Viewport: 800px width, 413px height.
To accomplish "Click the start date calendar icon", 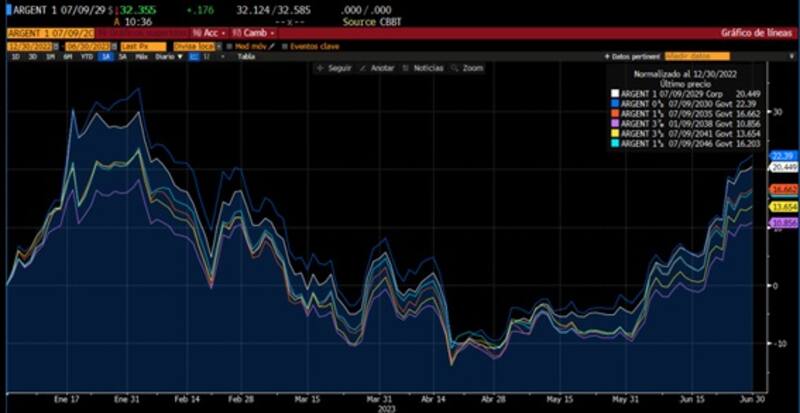I will pyautogui.click(x=57, y=46).
